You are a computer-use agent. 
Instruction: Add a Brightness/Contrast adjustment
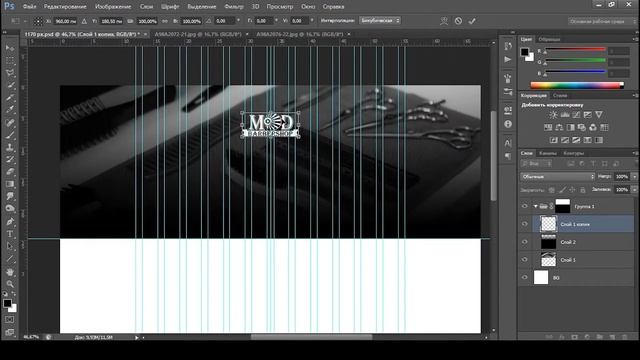click(553, 115)
